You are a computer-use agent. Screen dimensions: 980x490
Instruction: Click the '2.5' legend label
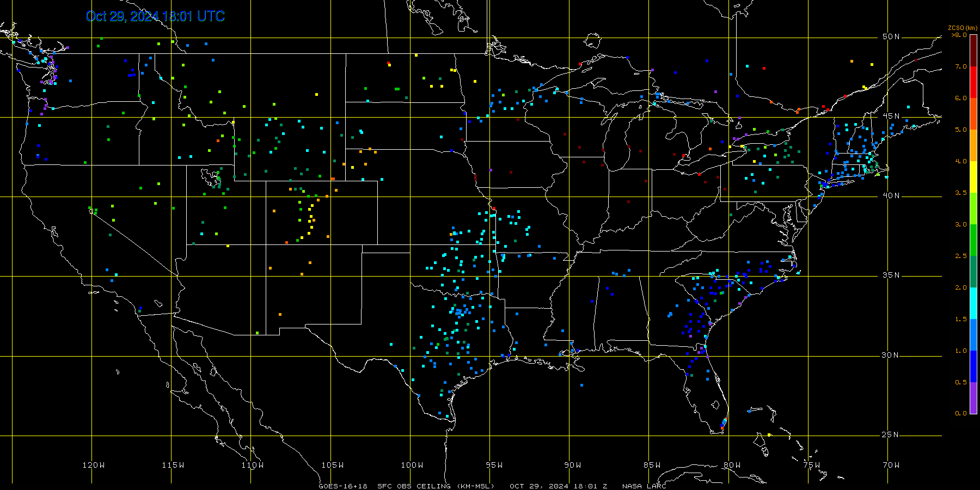click(x=961, y=256)
